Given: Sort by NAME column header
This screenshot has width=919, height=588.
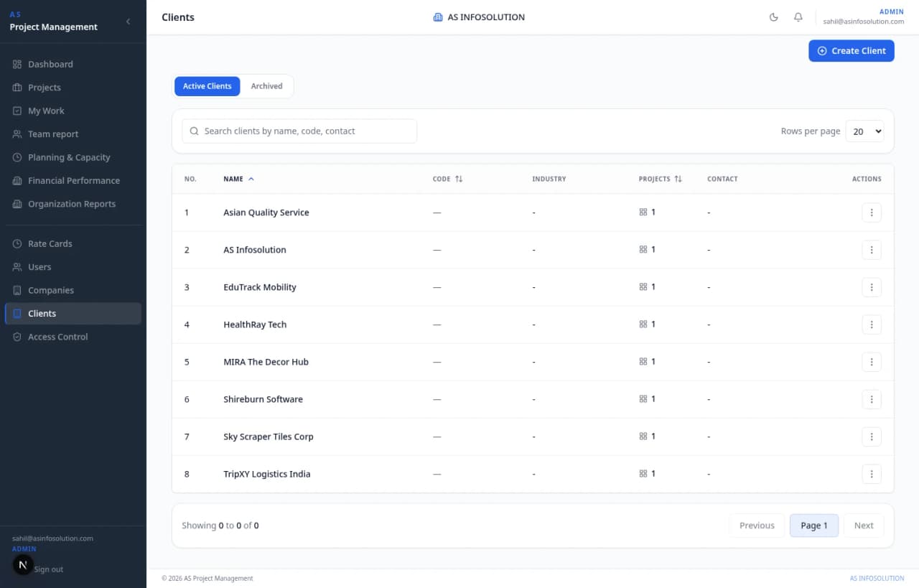Looking at the screenshot, I should click(x=238, y=179).
